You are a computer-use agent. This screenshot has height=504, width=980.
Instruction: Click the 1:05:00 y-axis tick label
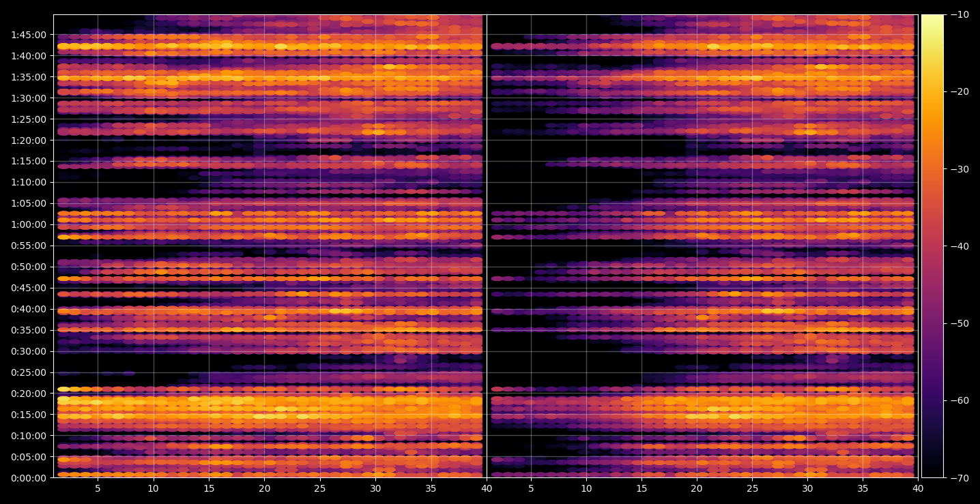[29, 203]
